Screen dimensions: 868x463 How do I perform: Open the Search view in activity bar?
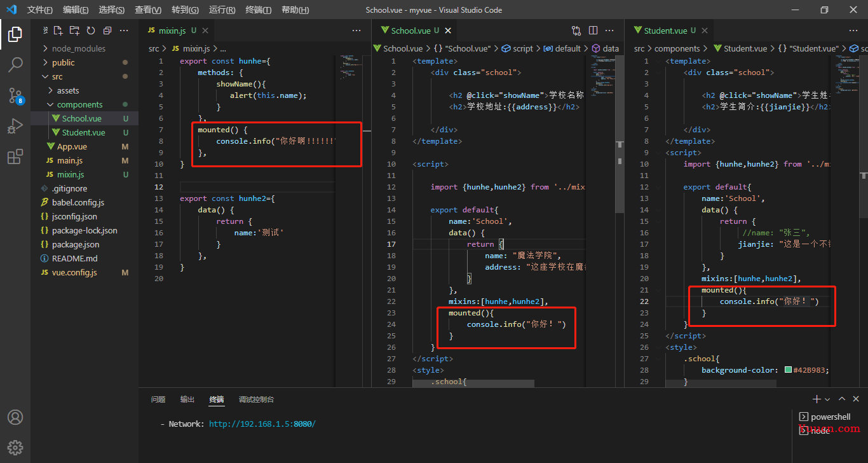click(15, 64)
